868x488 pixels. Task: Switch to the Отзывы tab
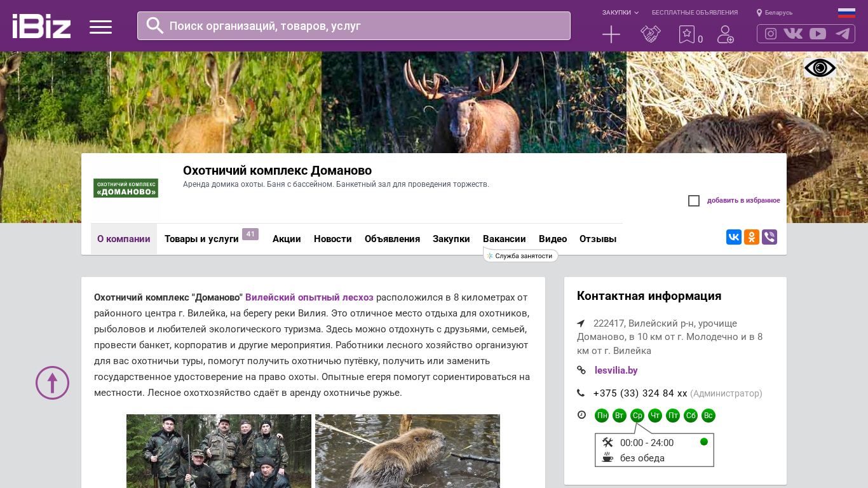coord(598,239)
